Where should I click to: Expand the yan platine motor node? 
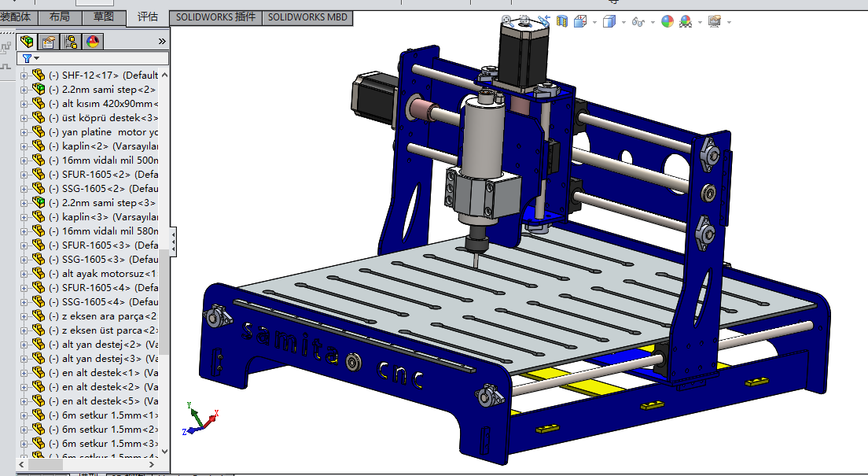coord(24,132)
